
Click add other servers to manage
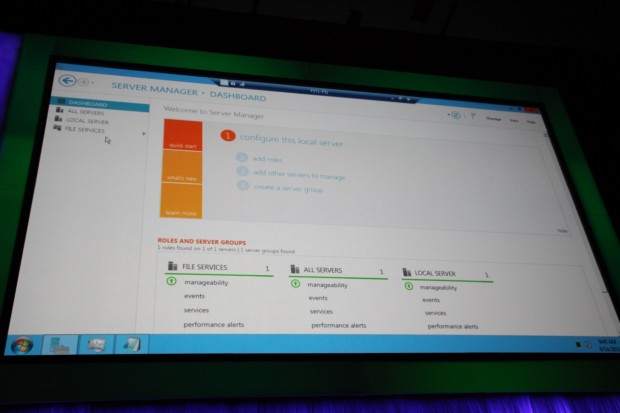[299, 175]
